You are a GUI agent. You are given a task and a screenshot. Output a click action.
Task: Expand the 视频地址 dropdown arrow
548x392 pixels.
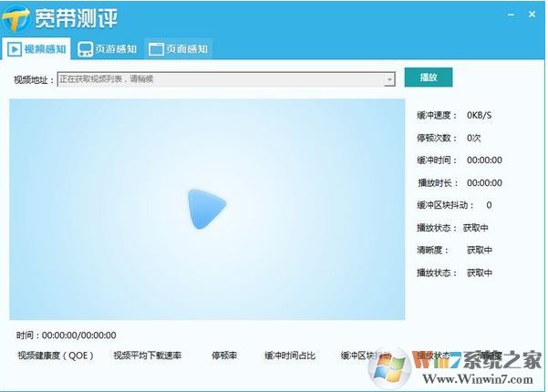[x=389, y=79]
